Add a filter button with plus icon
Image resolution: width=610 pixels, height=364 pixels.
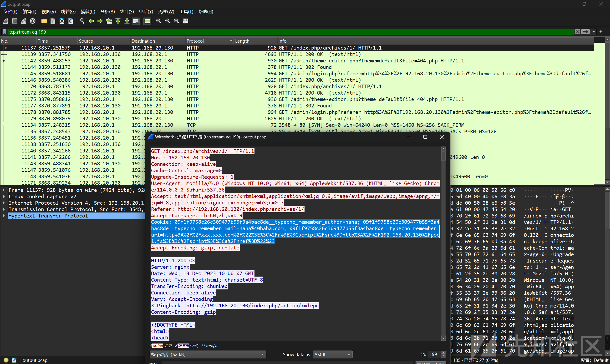pyautogui.click(x=601, y=32)
